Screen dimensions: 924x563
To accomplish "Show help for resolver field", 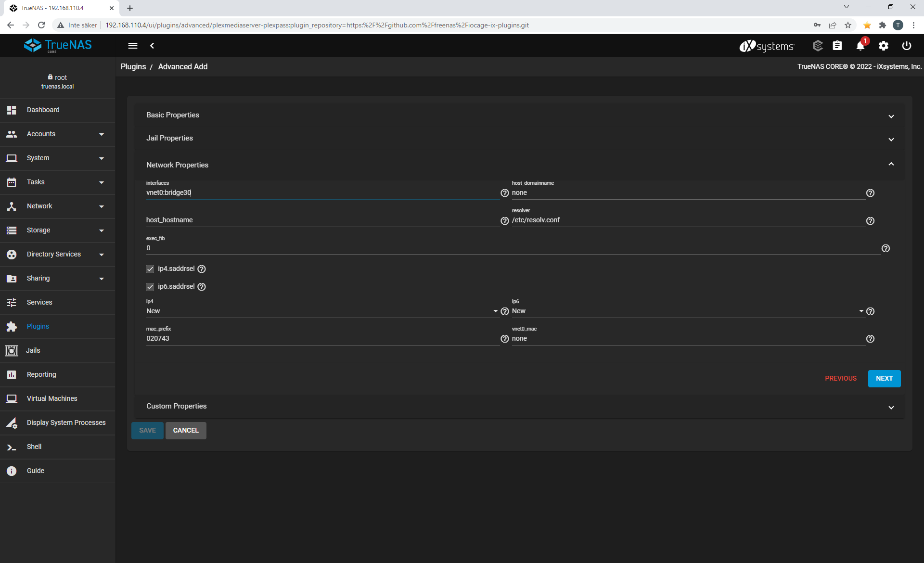I will point(870,221).
